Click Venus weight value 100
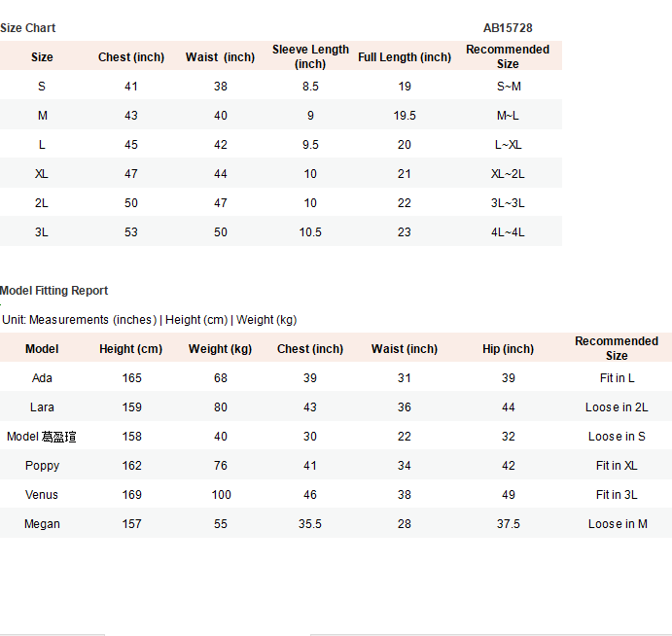 [x=221, y=495]
